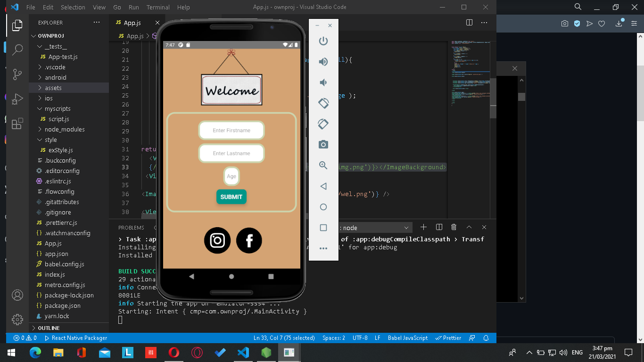
Task: Open the Terminal menu
Action: click(x=158, y=7)
